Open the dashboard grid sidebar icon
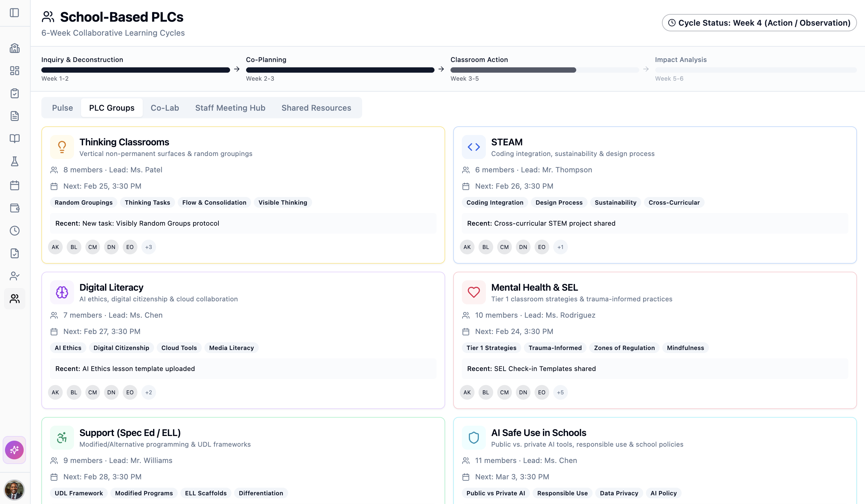 [x=14, y=71]
